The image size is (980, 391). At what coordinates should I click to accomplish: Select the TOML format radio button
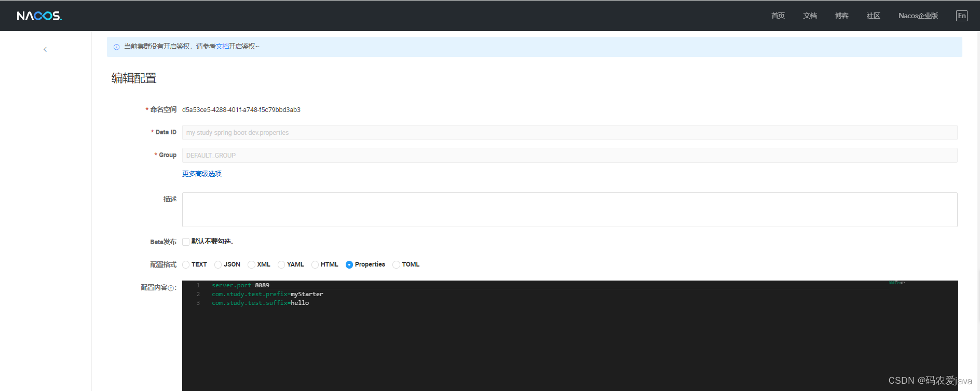[396, 264]
